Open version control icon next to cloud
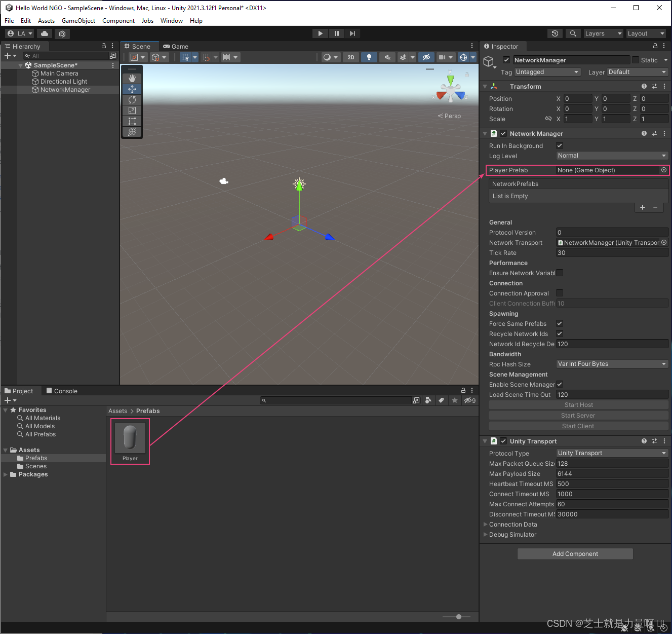This screenshot has width=672, height=634. 62,33
